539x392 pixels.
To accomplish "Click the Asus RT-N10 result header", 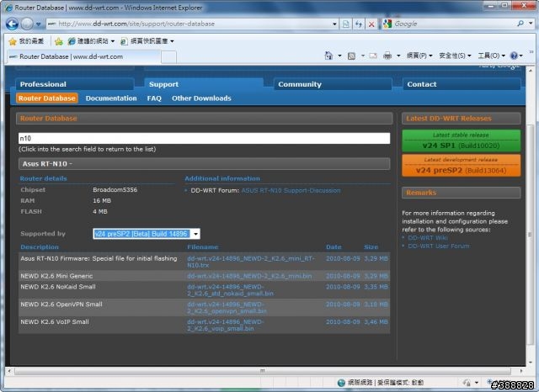I will (204, 164).
